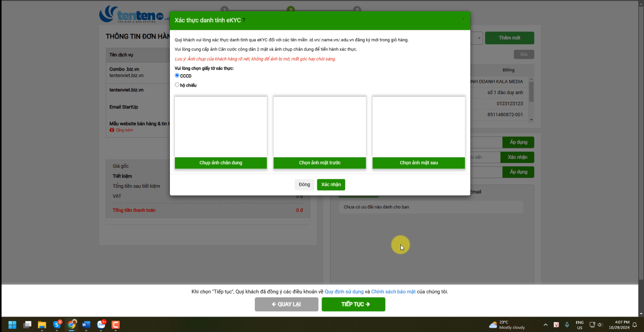Click the TIẾP TỤC button

click(x=353, y=304)
